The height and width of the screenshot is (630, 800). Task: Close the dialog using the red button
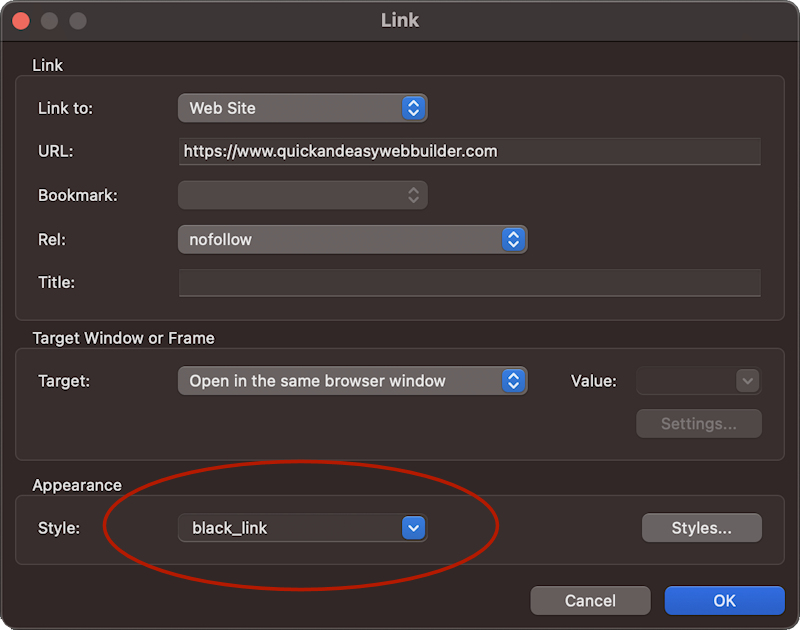[21, 20]
